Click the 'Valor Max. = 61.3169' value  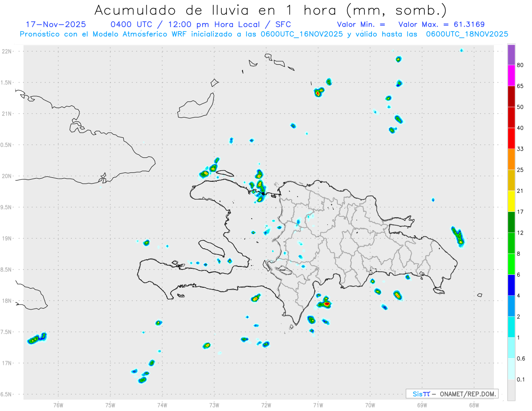click(442, 24)
